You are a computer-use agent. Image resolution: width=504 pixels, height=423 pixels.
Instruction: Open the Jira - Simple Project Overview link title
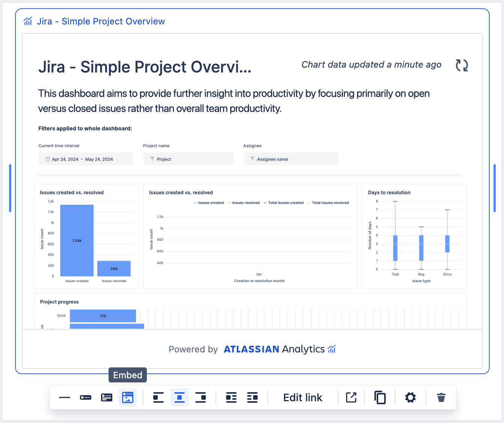tap(101, 21)
